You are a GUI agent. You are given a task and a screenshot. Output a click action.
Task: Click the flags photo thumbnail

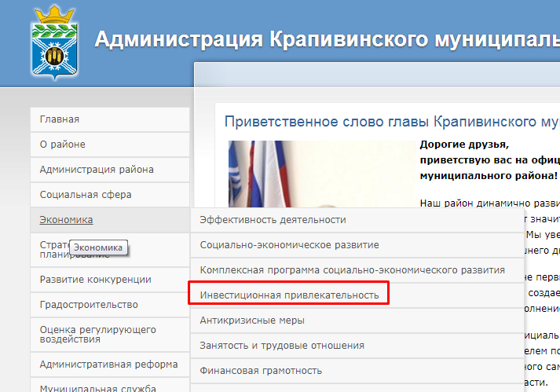[x=322, y=174]
